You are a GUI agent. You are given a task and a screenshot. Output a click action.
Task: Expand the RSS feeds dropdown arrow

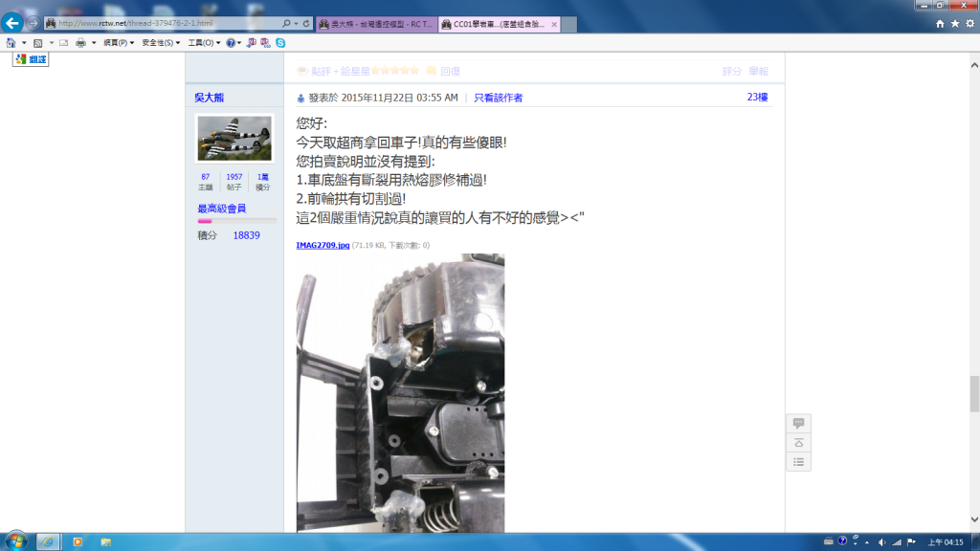tap(52, 43)
